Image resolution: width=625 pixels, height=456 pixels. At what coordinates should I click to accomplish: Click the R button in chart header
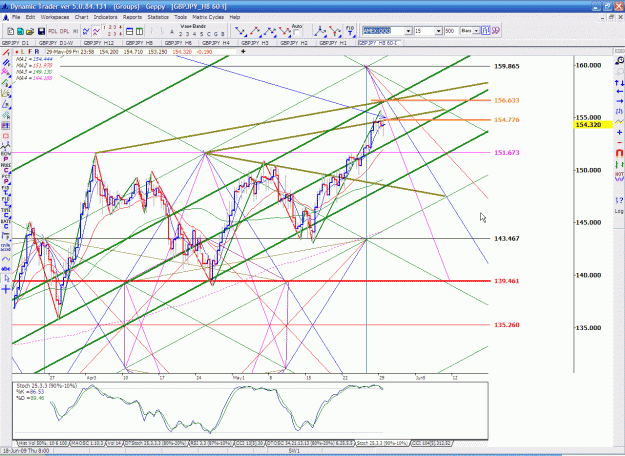(37, 51)
